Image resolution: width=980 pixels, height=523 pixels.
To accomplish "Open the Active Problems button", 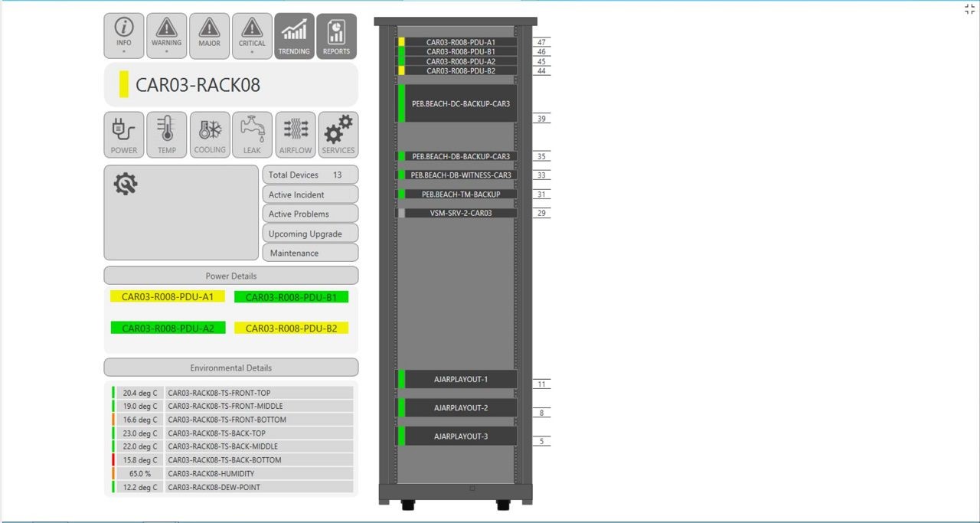I will [310, 214].
